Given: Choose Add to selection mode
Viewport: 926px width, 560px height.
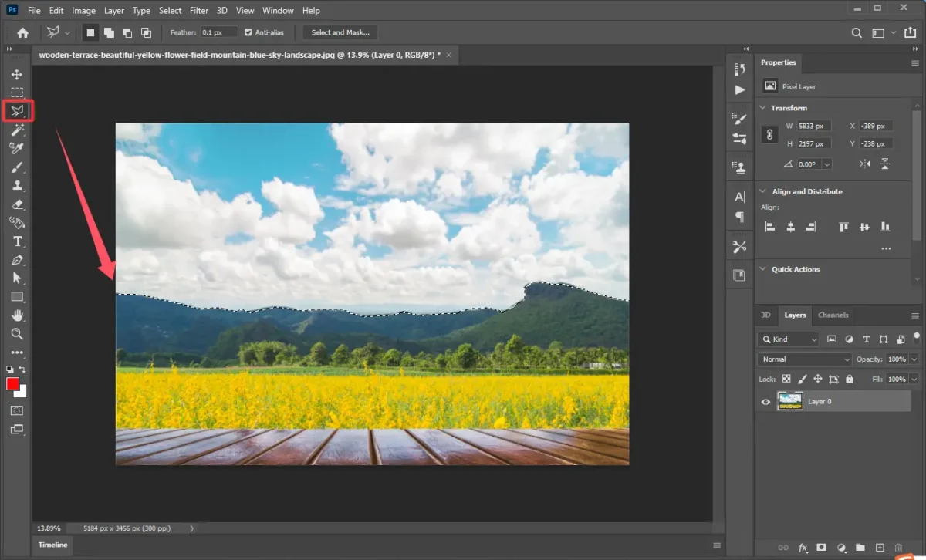Looking at the screenshot, I should (109, 32).
